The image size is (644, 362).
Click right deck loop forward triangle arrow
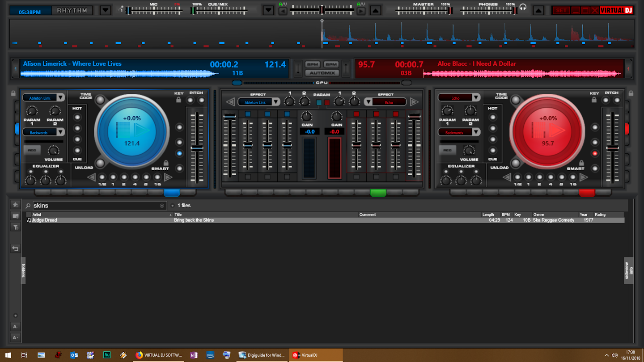click(x=584, y=177)
